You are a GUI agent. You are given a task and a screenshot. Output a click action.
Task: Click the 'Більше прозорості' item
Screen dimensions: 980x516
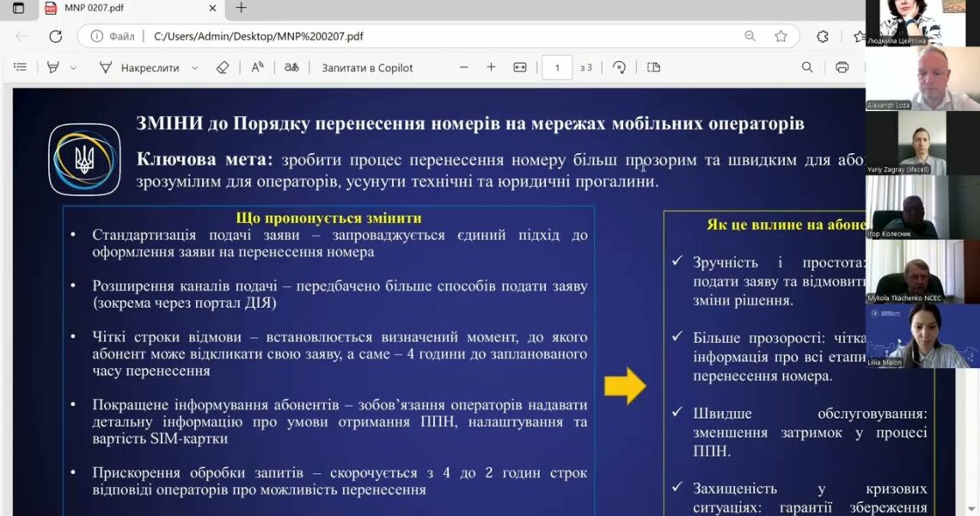pyautogui.click(x=779, y=357)
